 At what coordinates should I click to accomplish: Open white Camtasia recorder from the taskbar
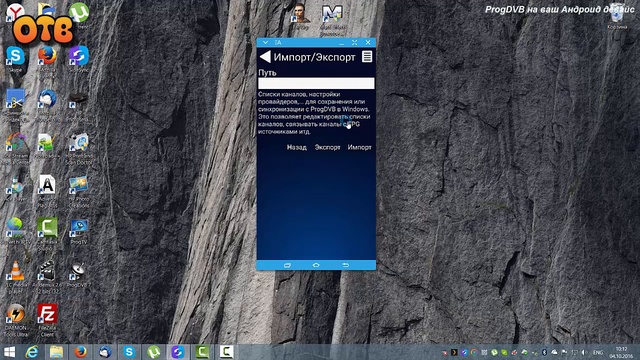click(226, 352)
